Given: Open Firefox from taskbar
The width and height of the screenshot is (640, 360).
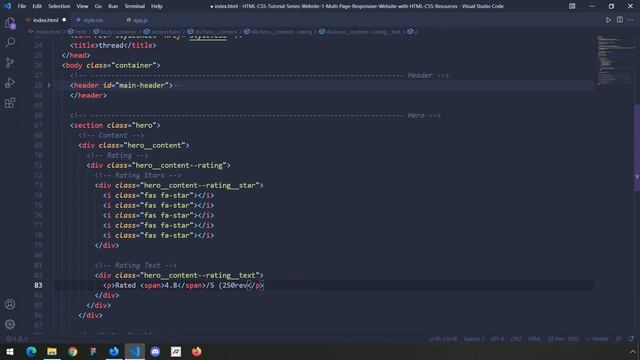Looking at the screenshot, I should 197,351.
